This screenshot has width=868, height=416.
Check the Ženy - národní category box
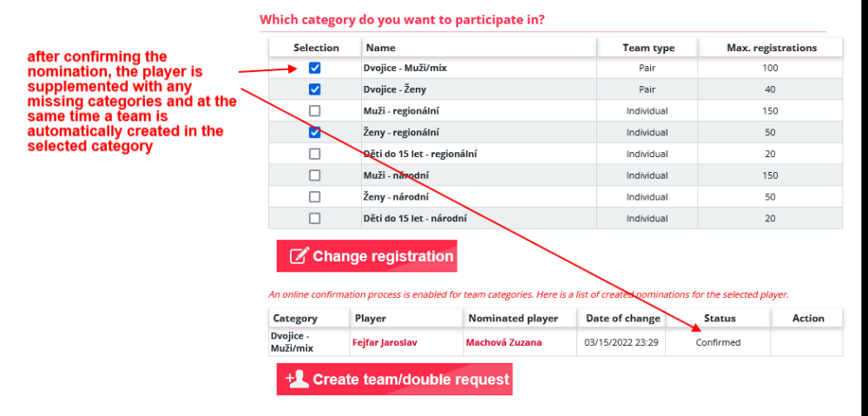tap(315, 196)
